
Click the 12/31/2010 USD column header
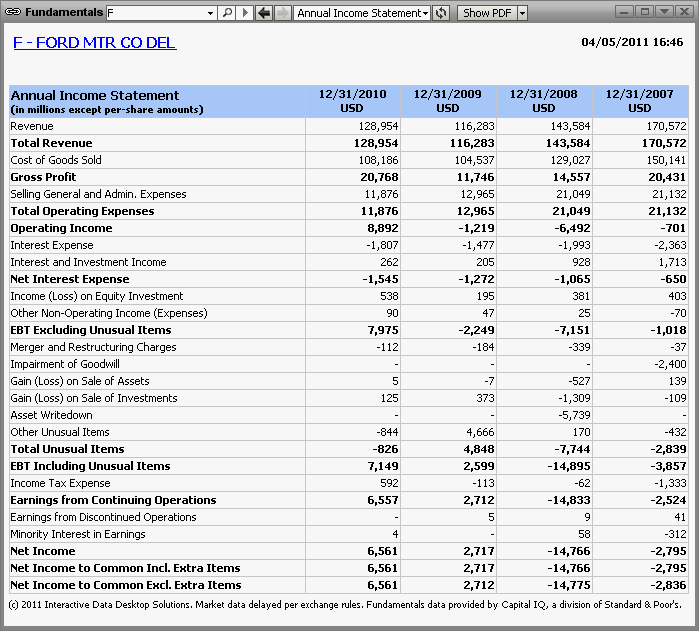click(353, 101)
